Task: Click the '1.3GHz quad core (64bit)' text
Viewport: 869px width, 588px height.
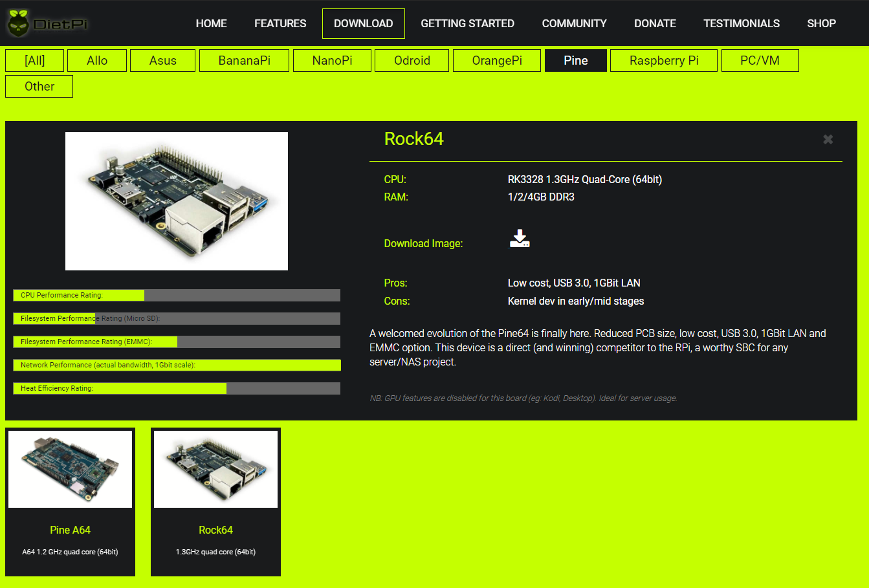Action: [x=215, y=552]
